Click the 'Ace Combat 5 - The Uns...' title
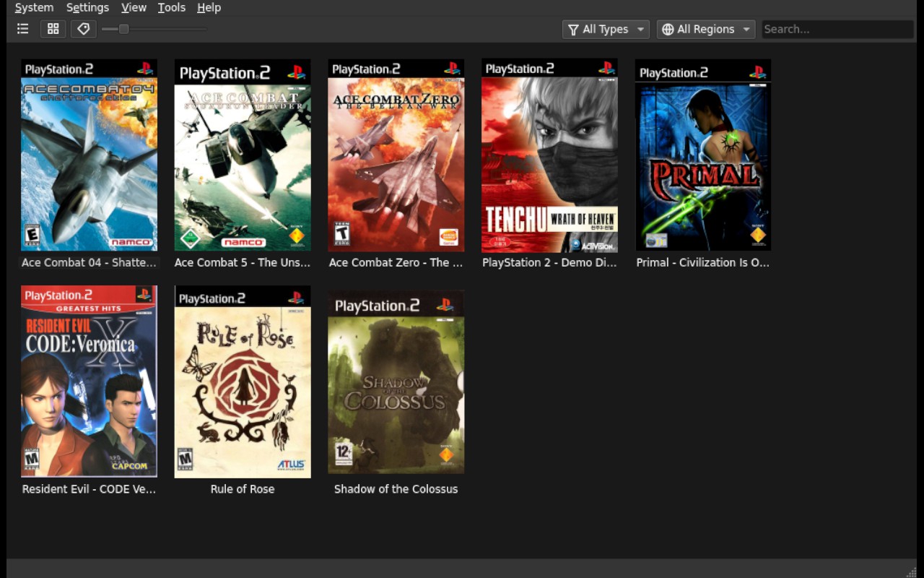This screenshot has height=578, width=924. pyautogui.click(x=243, y=263)
